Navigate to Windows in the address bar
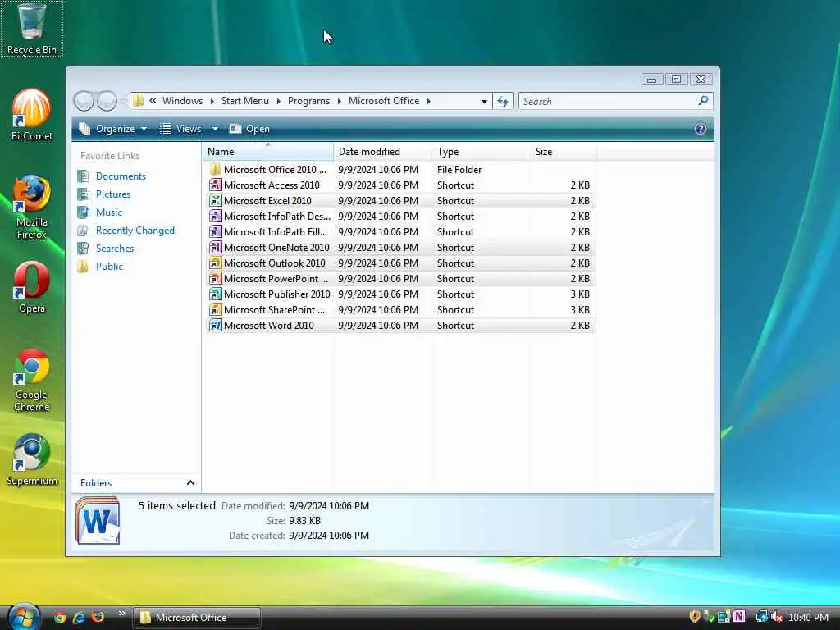Image resolution: width=840 pixels, height=630 pixels. click(182, 101)
